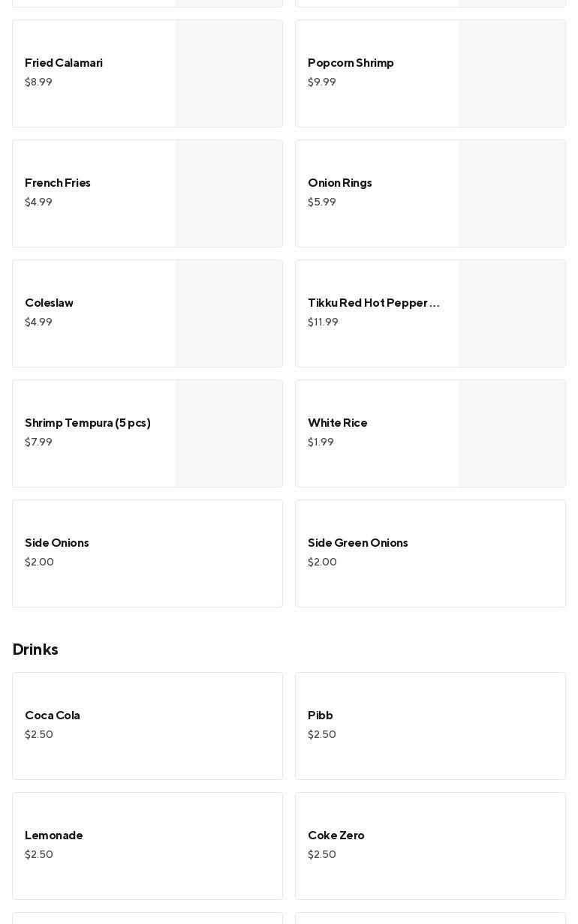Screen dimensions: 578x924
Task: Open the Fried Calamari menu item
Action: tap(147, 73)
